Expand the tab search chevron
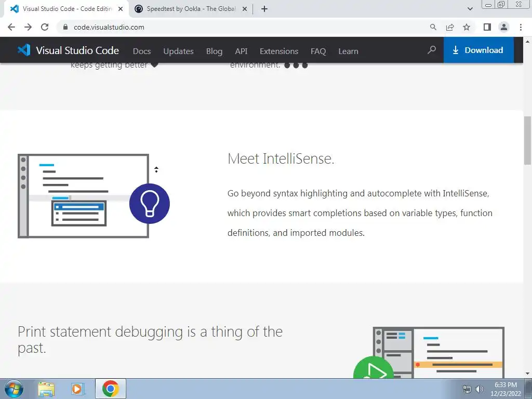 [x=470, y=9]
